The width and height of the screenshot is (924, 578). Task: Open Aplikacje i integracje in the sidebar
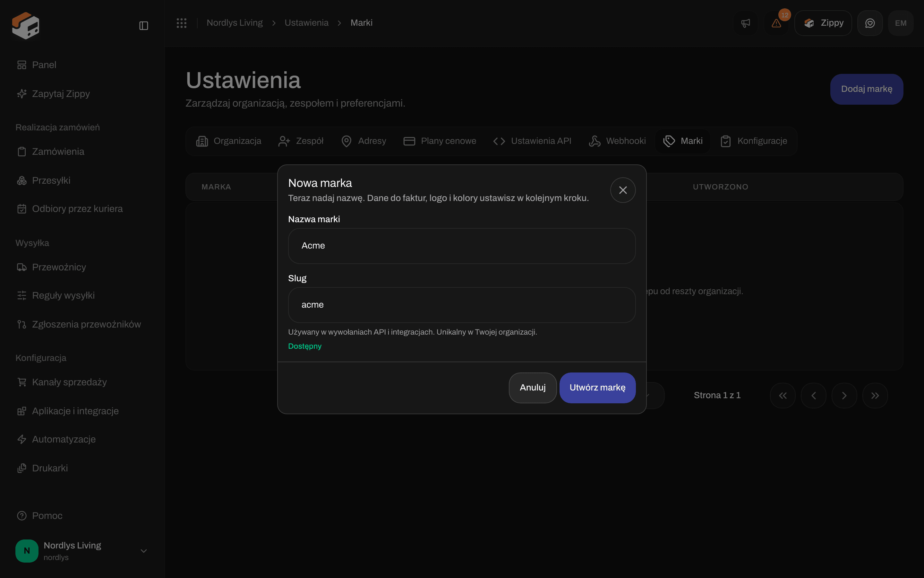click(x=82, y=411)
